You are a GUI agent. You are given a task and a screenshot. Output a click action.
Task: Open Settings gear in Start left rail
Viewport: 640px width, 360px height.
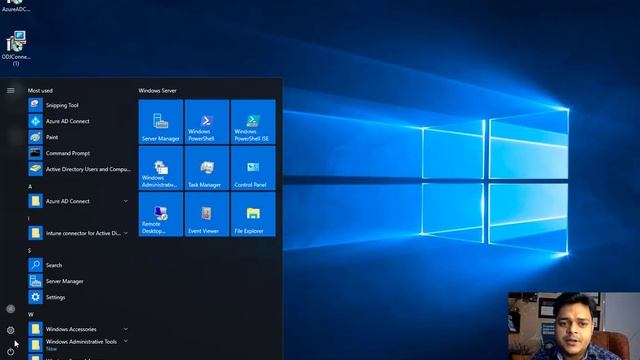click(x=11, y=330)
